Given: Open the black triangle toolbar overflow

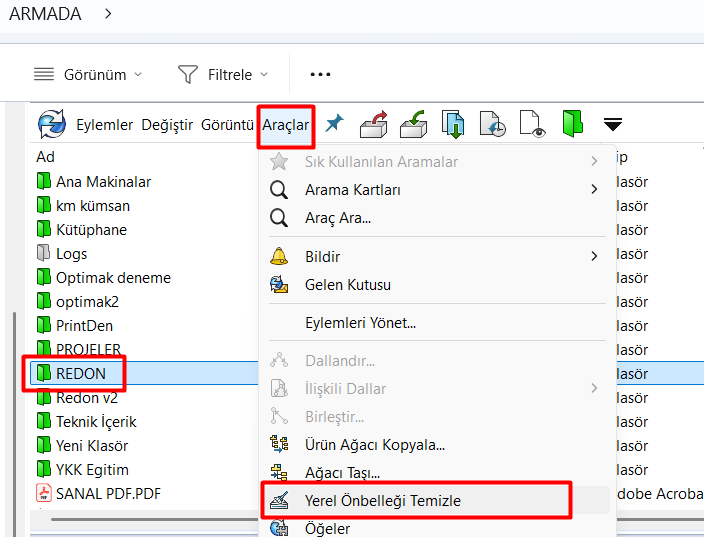Looking at the screenshot, I should tap(612, 125).
